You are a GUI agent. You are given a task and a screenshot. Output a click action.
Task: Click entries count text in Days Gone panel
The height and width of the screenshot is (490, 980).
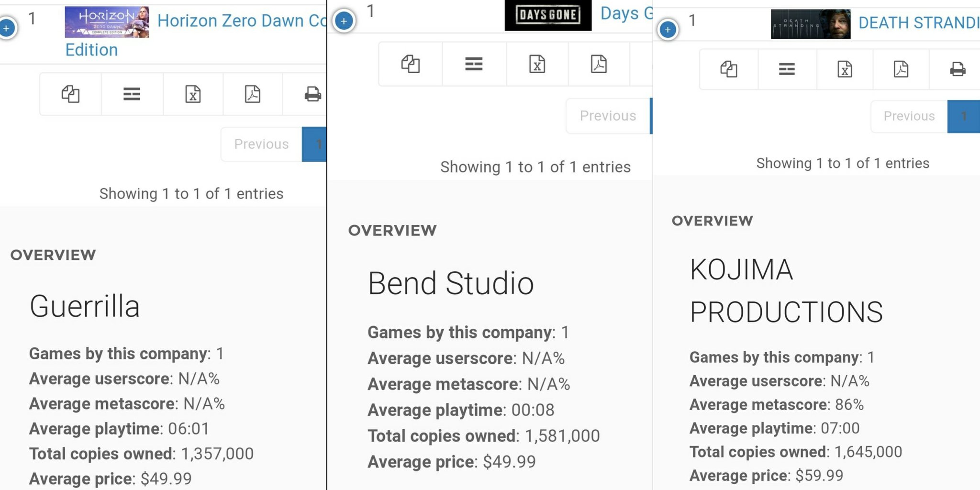click(535, 167)
